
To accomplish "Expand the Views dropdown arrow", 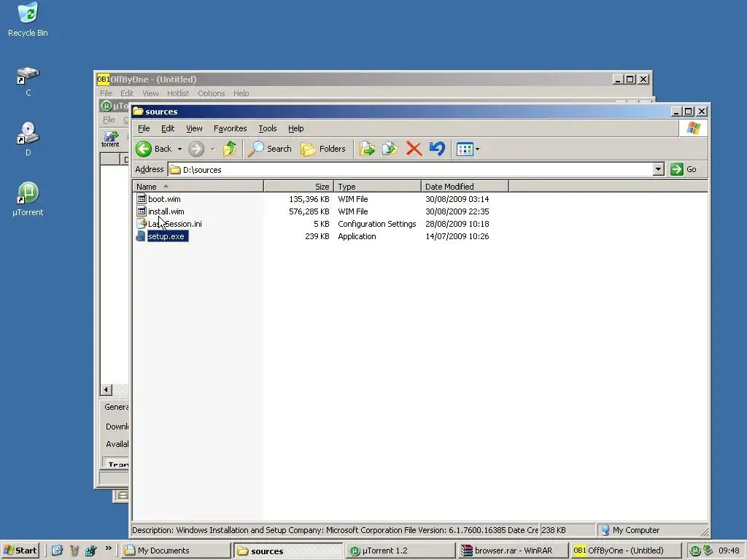I will click(x=477, y=149).
